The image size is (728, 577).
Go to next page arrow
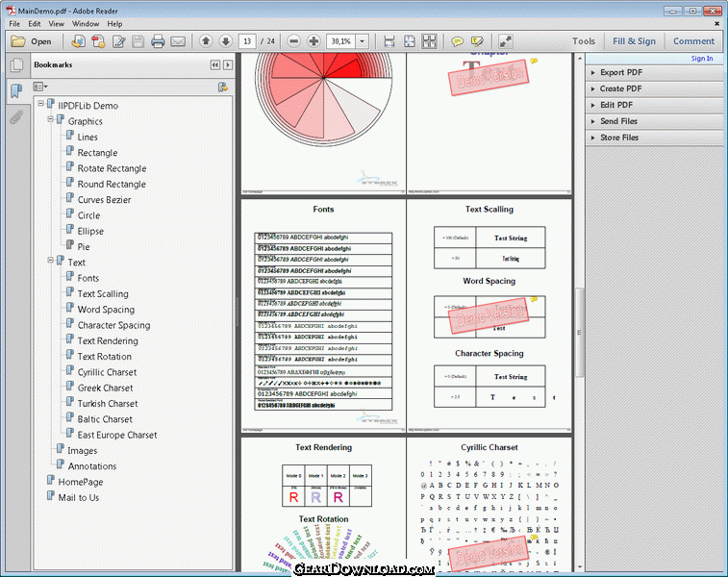coord(226,40)
